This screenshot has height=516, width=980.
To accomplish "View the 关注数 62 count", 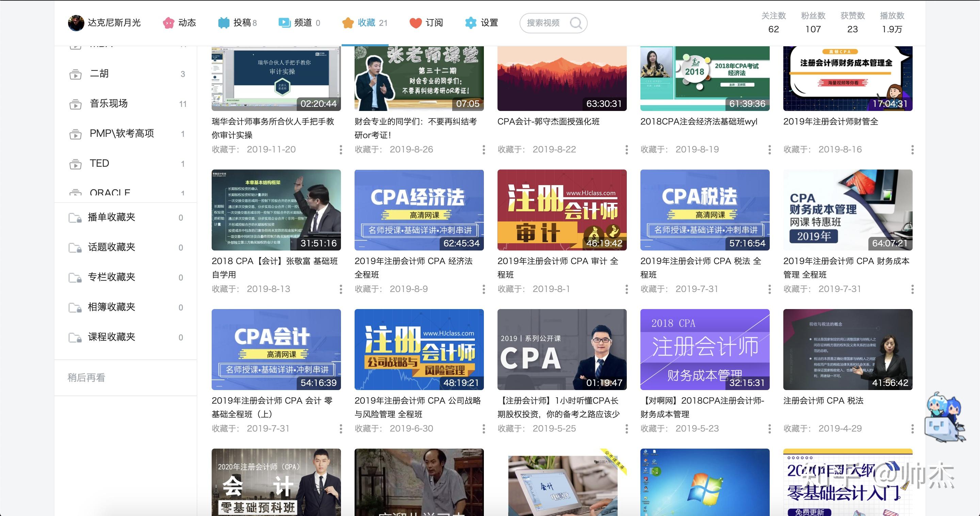I will pyautogui.click(x=773, y=22).
